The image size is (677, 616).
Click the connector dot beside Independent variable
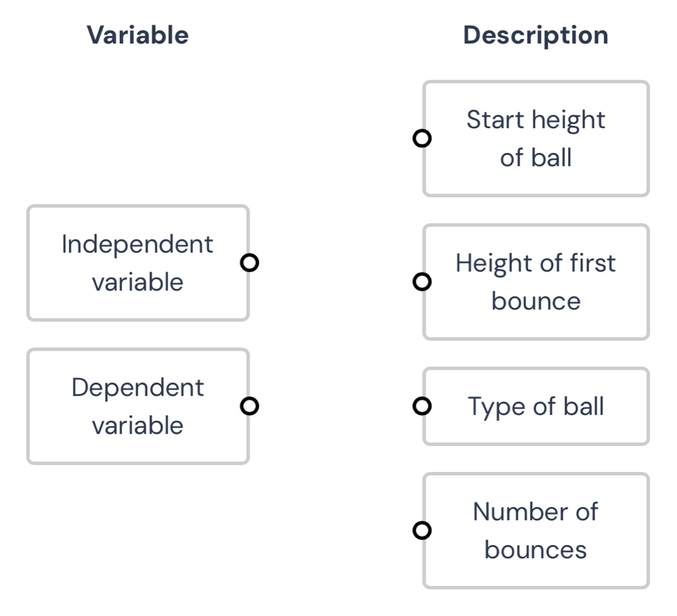251,263
